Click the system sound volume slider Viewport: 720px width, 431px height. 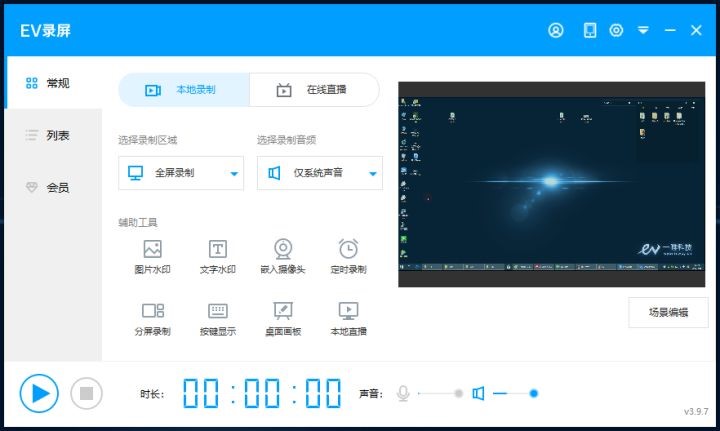coord(515,393)
